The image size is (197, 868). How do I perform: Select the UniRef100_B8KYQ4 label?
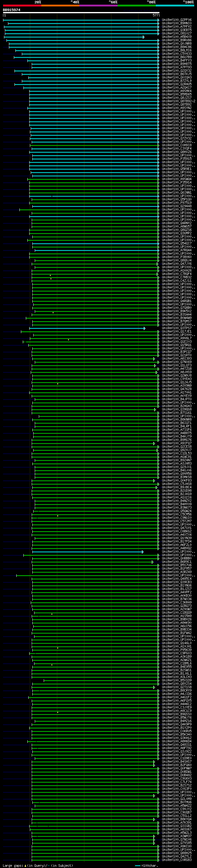[x=177, y=819]
